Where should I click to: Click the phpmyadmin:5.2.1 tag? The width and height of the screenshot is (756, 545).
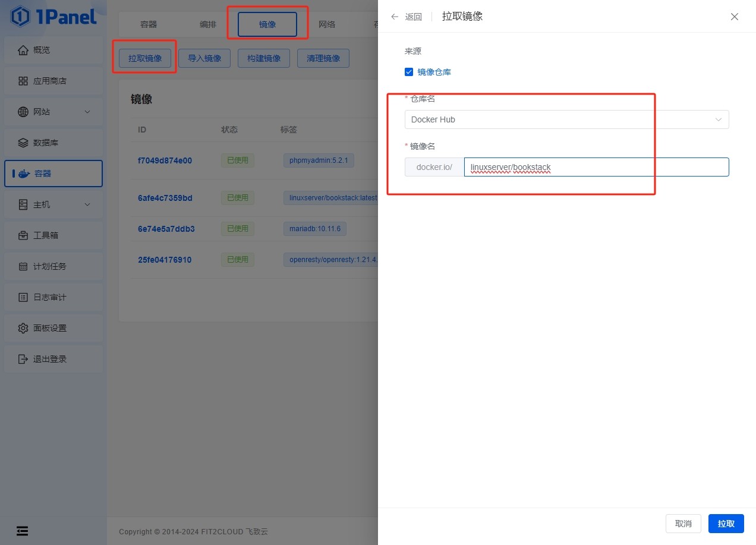tap(319, 160)
